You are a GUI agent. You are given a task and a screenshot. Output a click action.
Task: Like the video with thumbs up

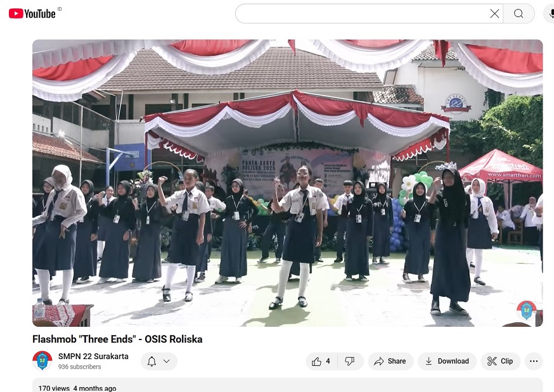321,361
